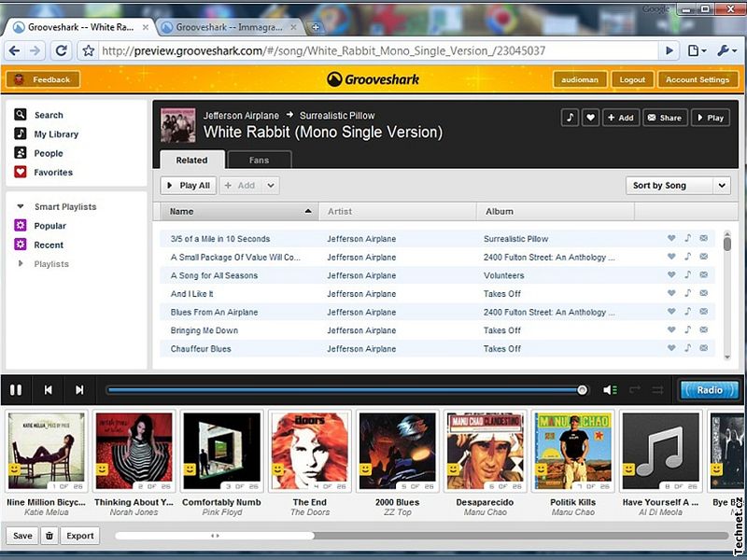Sort by the Artist column header

pos(398,212)
